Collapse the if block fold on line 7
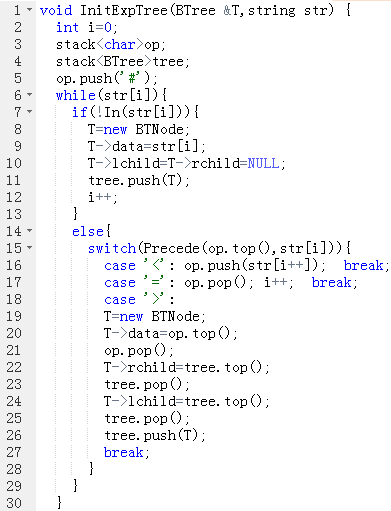Screen dimensions: 391x511 point(30,111)
